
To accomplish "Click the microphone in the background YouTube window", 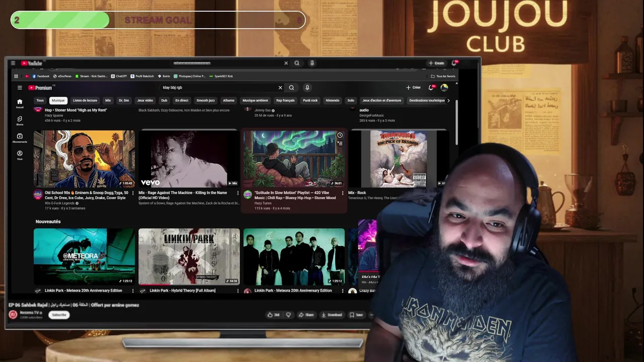I will click(312, 63).
